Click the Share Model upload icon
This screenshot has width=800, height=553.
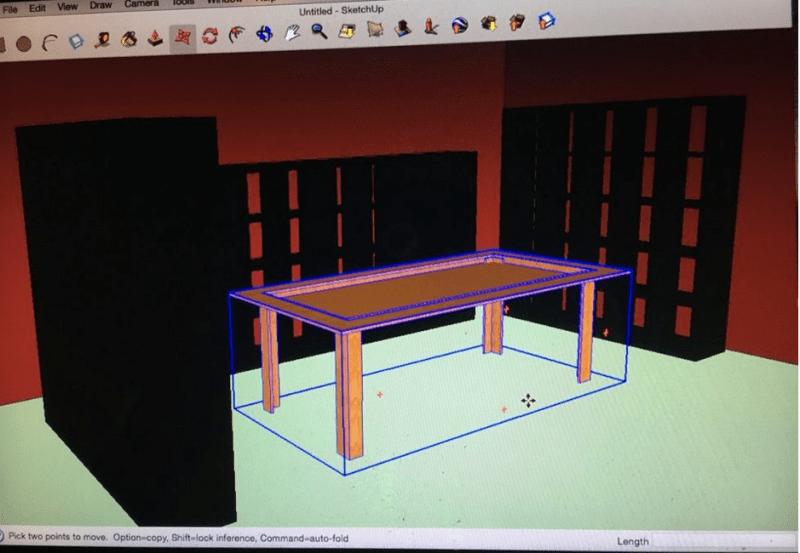(x=517, y=22)
